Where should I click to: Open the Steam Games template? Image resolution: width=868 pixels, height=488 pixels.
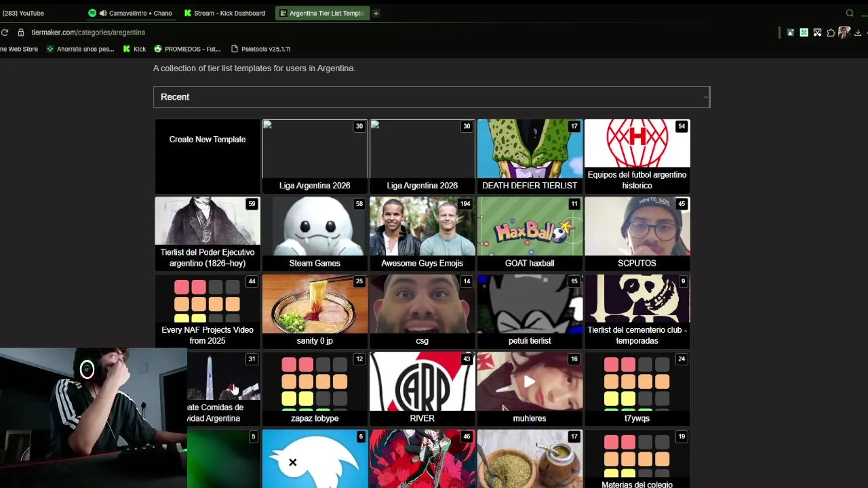315,234
